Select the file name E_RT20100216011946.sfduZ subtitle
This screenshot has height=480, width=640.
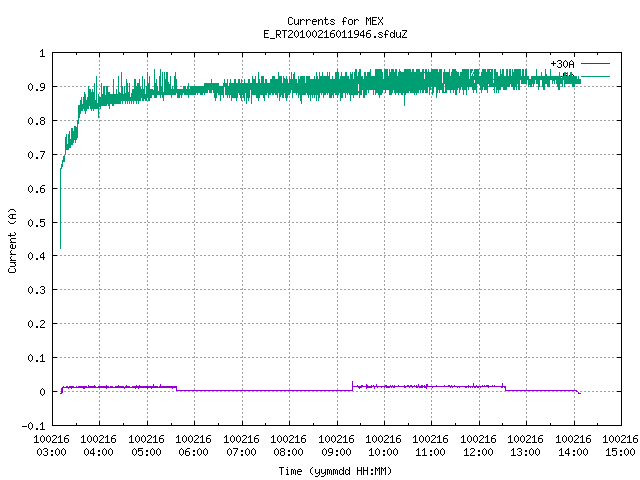click(x=335, y=34)
